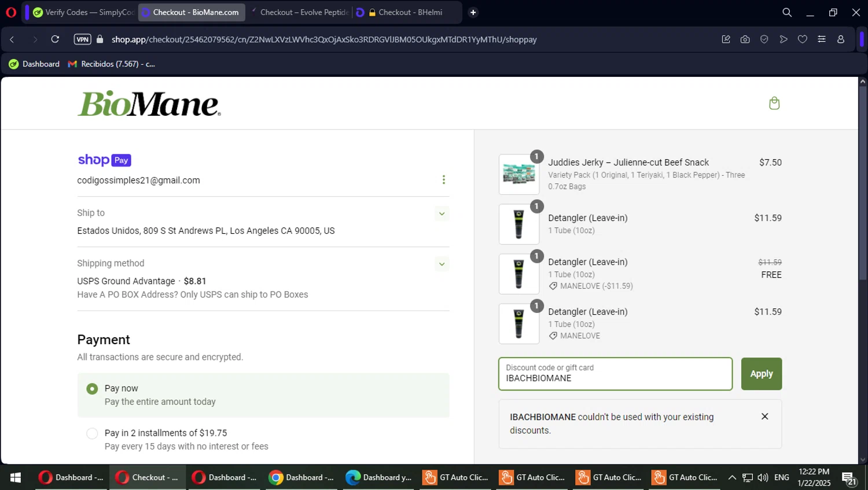Open a new browser tab
Image resolution: width=868 pixels, height=490 pixels.
coord(473,12)
